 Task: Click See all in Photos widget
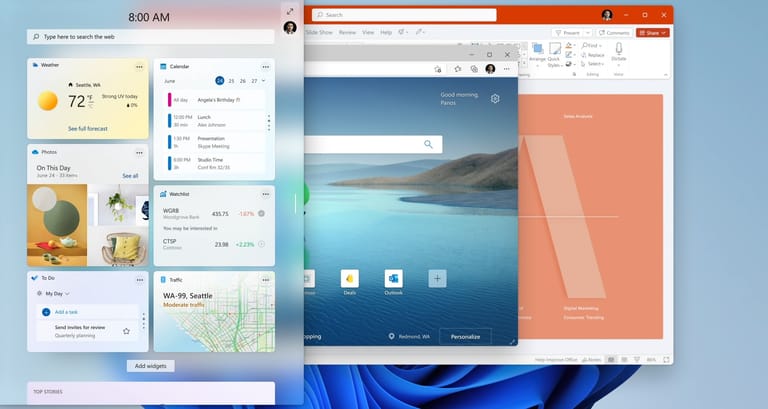pos(130,175)
